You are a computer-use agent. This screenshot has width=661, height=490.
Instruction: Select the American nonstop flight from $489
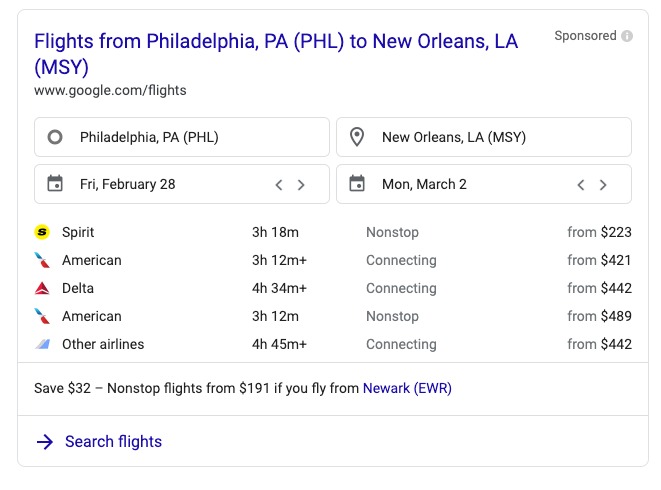click(333, 316)
